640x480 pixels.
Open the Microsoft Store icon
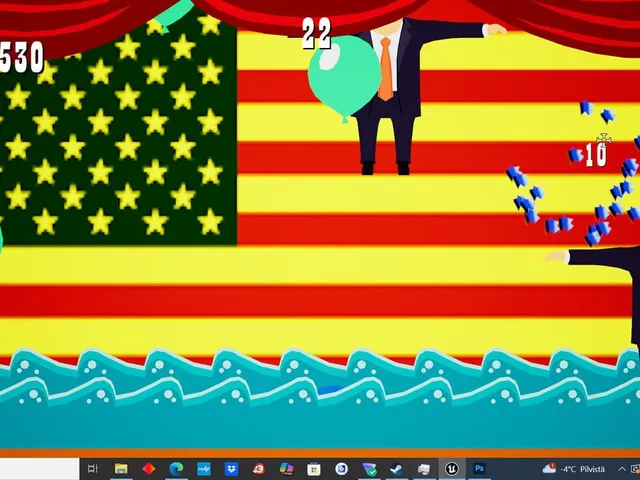tap(313, 469)
